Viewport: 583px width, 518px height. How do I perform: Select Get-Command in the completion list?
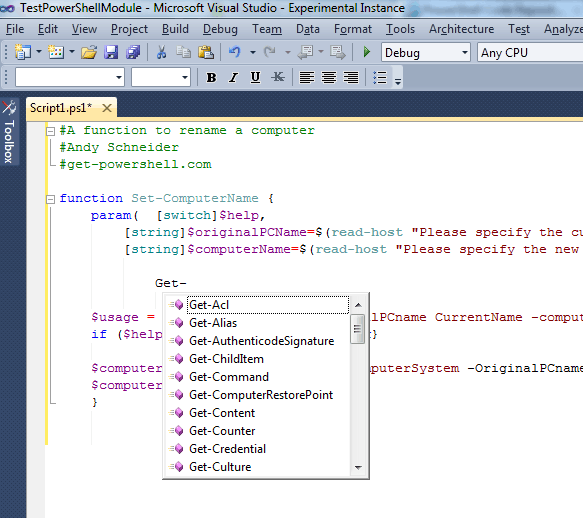tap(229, 377)
